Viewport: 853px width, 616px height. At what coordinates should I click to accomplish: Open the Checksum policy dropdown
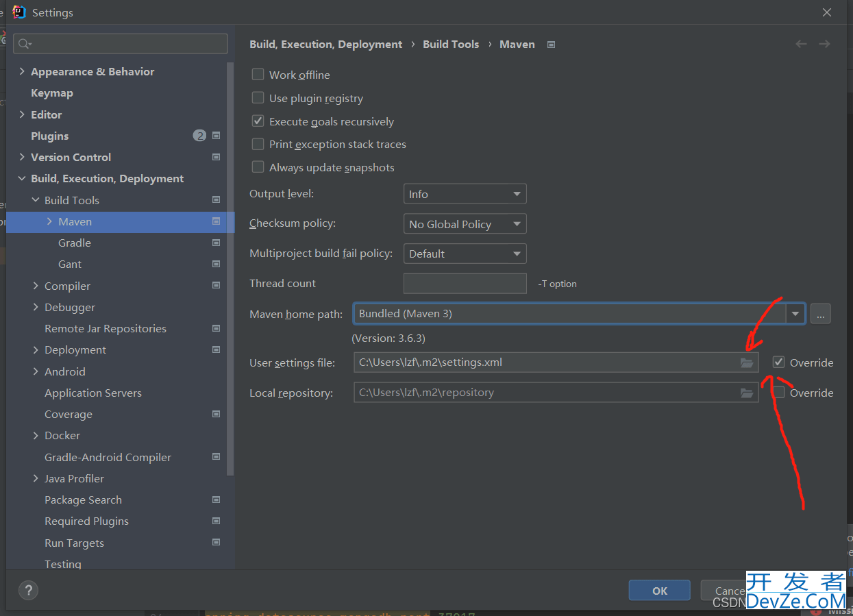[x=465, y=224]
